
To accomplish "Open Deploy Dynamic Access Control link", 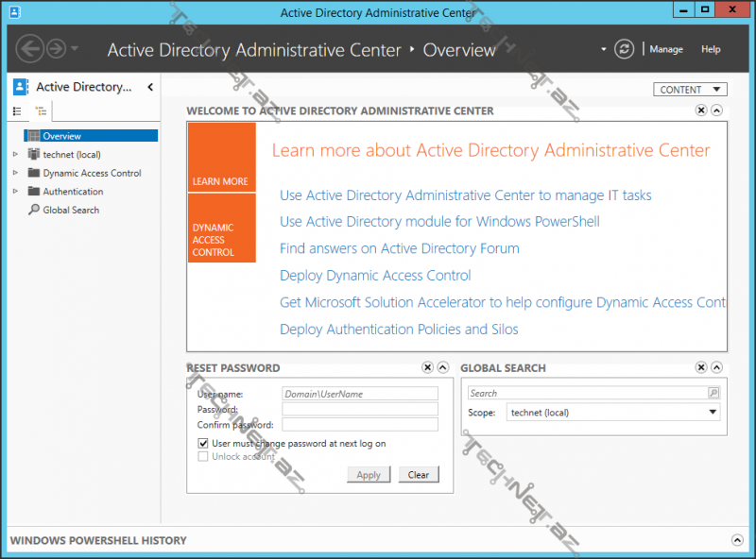I will (x=375, y=276).
